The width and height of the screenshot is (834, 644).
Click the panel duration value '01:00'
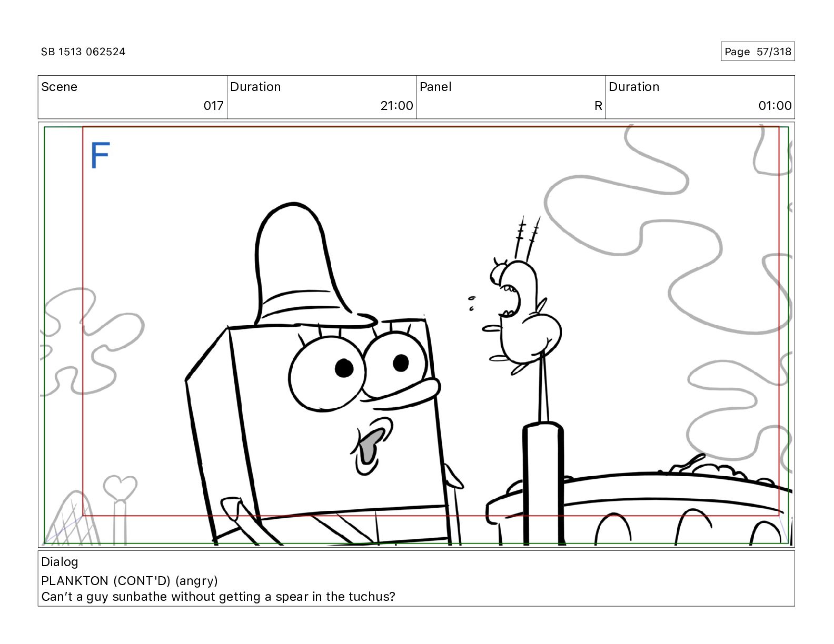(775, 106)
